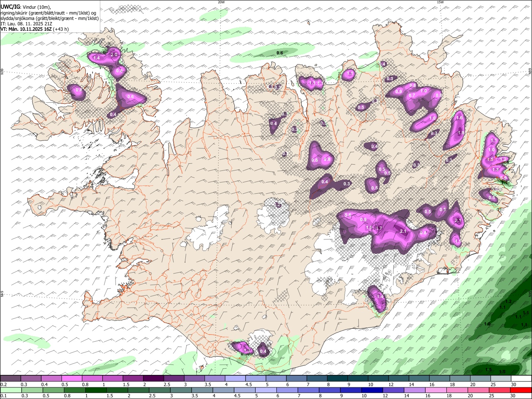Image resolution: width=532 pixels, height=399 pixels.
Task: Click the pale grey 25–30 snow legend swatch
Action: click(x=500, y=379)
